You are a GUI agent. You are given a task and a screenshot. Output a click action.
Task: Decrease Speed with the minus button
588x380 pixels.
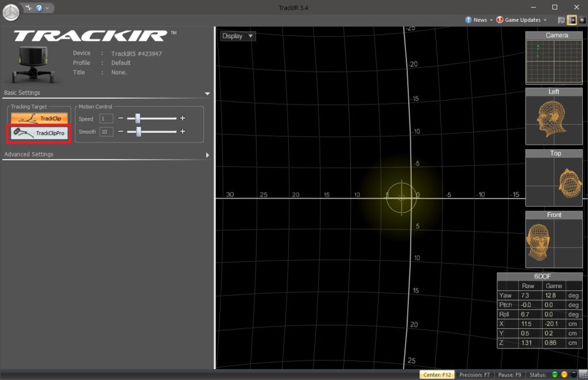click(121, 118)
